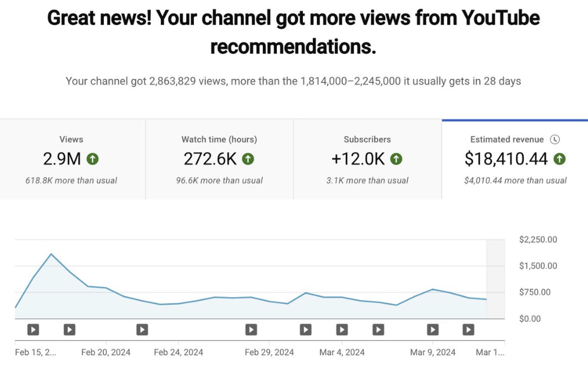Open the Watch time (hours) tab

(219, 159)
